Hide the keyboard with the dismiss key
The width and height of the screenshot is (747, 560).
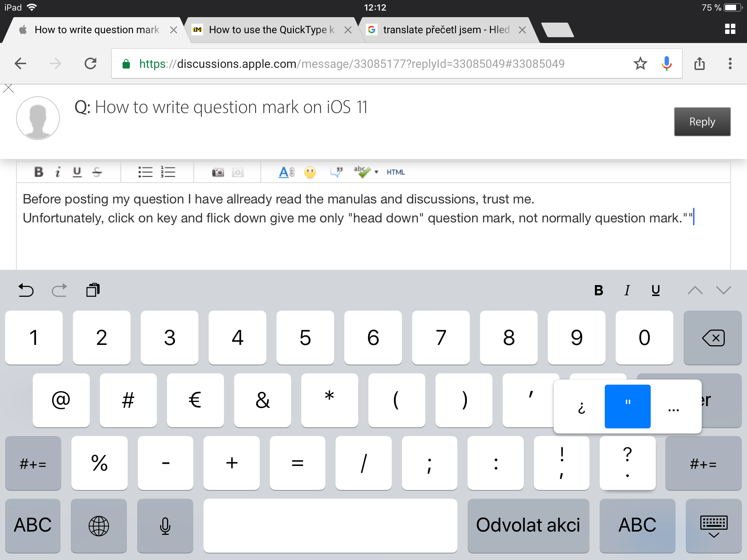pos(713,526)
